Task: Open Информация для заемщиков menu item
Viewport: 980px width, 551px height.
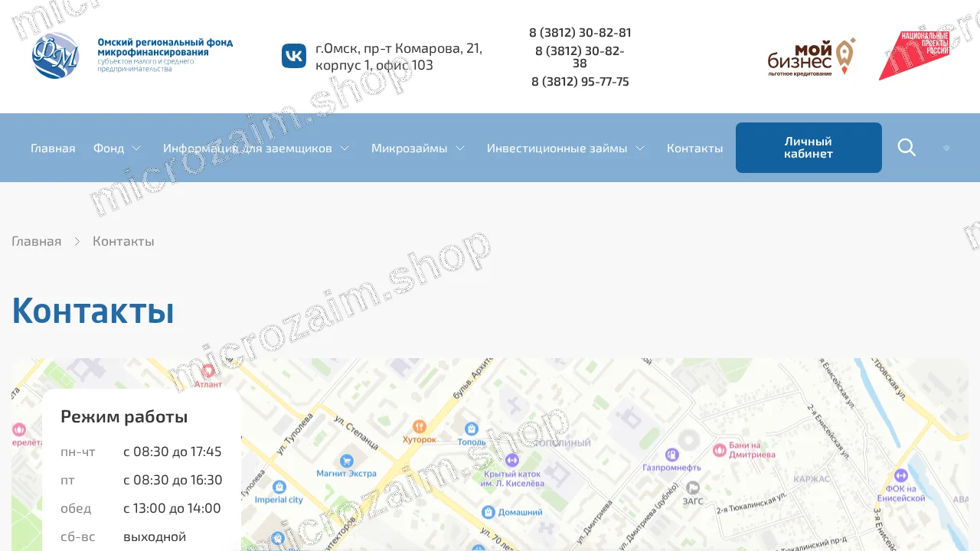Action: tap(247, 148)
